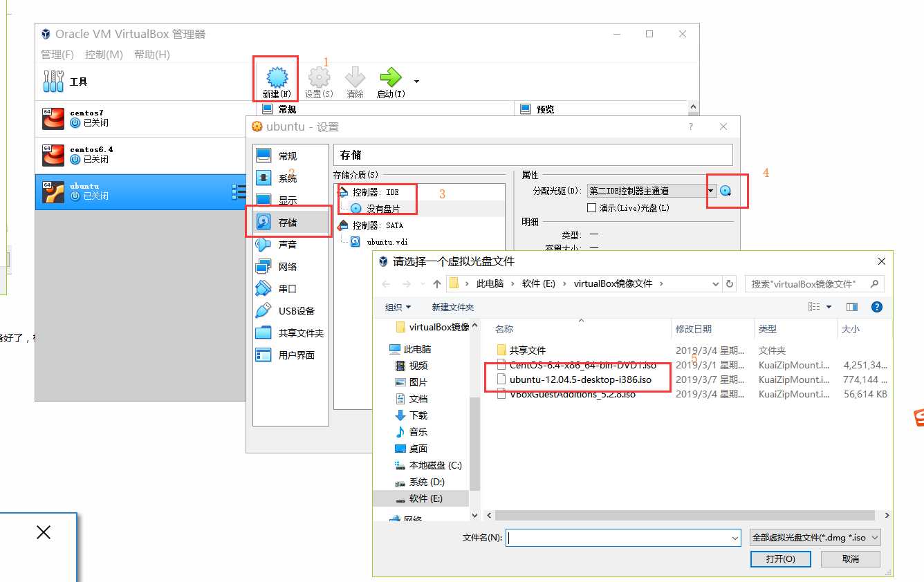This screenshot has width=924, height=582.
Task: Open the 控制(M) menu
Action: (x=104, y=54)
